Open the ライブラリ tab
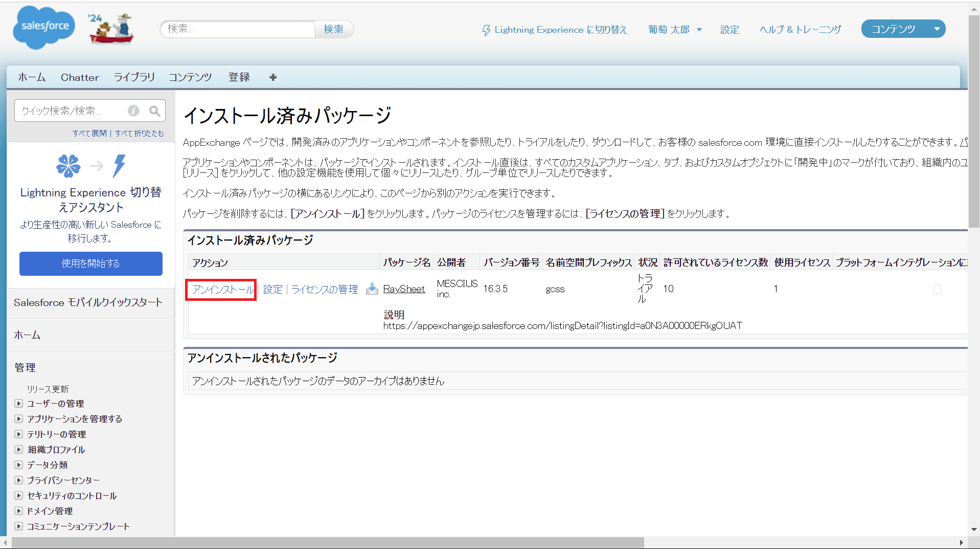Screen dimensions: 980x549 tap(134, 77)
